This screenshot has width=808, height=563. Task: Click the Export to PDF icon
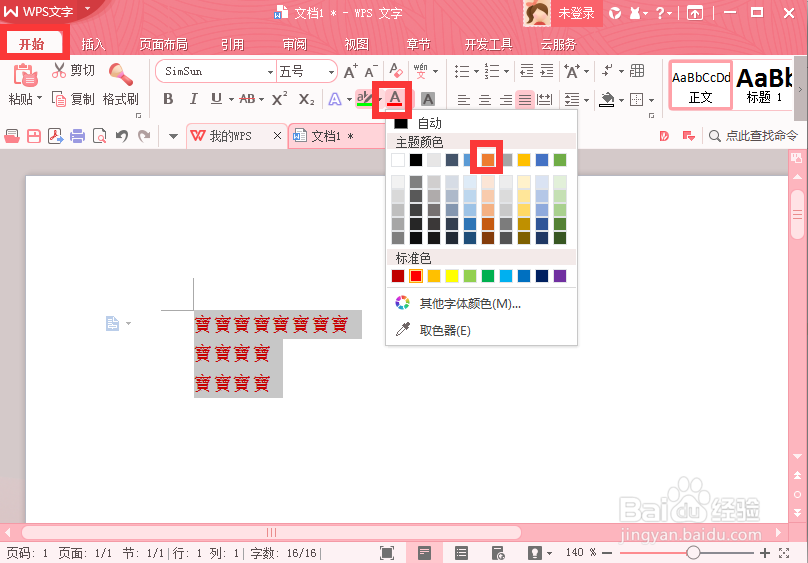(56, 136)
